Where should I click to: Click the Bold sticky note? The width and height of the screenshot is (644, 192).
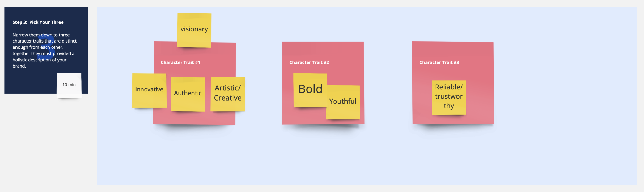[310, 90]
